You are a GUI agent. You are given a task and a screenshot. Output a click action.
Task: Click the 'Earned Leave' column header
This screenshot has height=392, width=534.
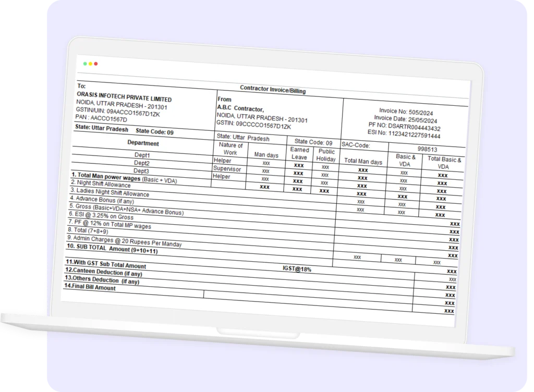299,153
